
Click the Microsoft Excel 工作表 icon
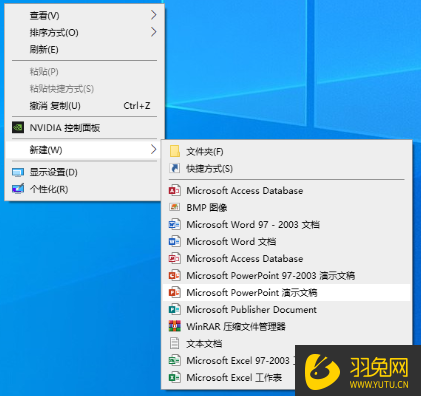(175, 377)
